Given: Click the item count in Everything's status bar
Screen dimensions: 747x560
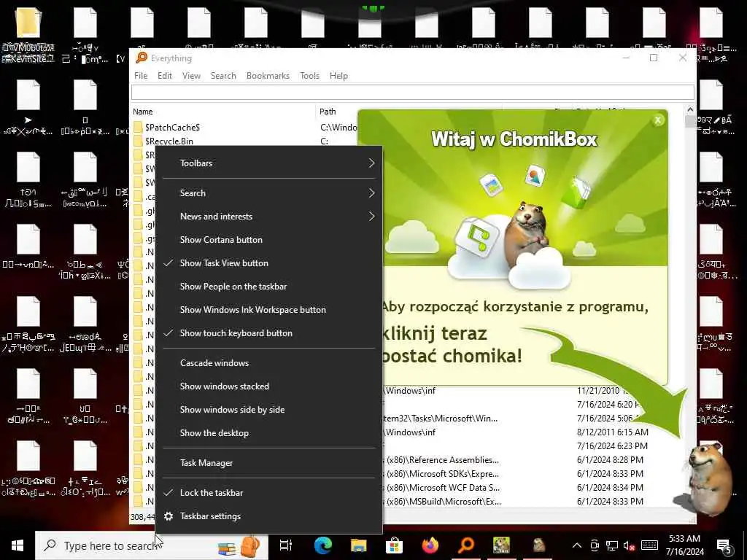Looking at the screenshot, I should [x=142, y=517].
